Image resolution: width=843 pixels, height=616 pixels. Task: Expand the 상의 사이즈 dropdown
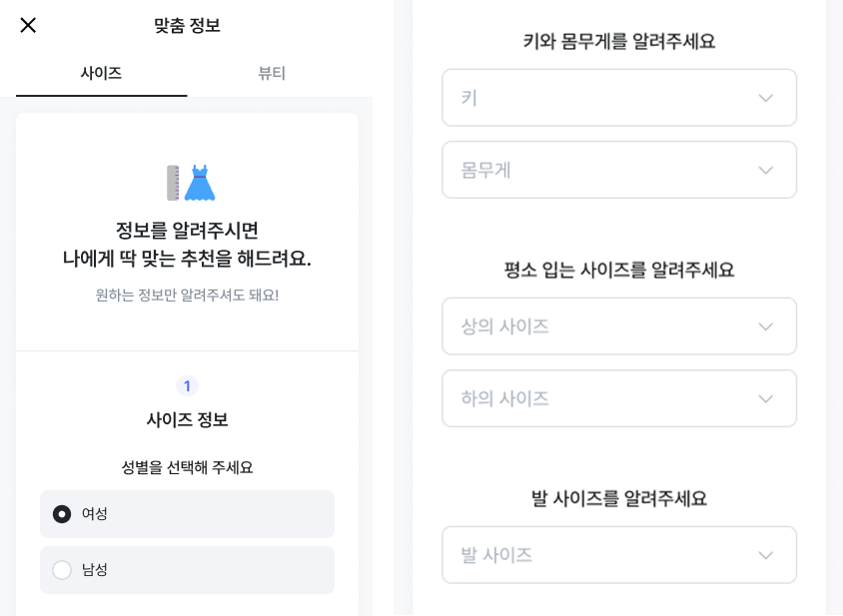[619, 326]
